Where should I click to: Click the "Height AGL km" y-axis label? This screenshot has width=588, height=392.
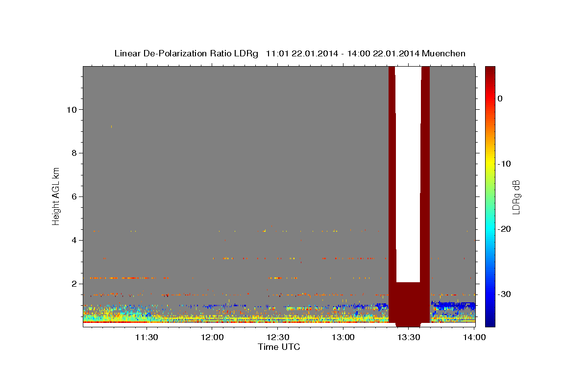coord(56,196)
